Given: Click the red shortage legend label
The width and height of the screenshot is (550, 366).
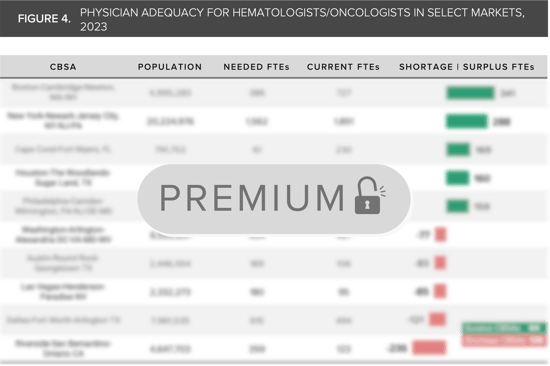Looking at the screenshot, I should [504, 340].
